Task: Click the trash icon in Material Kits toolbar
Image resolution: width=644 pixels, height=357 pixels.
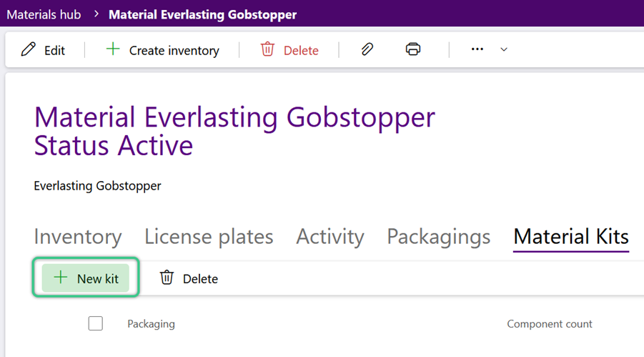Action: click(167, 277)
